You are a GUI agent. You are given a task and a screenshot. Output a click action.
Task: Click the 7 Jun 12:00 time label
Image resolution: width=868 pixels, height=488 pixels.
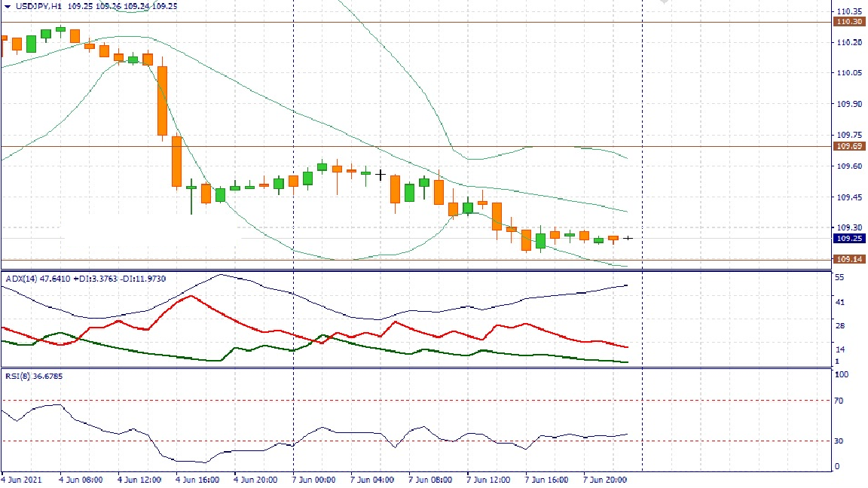[489, 479]
